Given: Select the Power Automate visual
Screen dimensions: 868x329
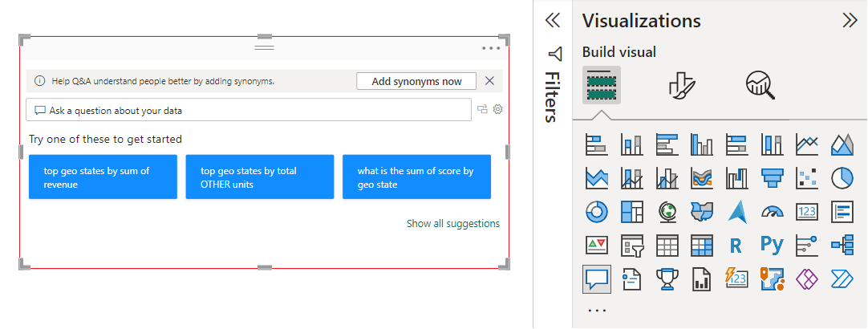Looking at the screenshot, I should tap(842, 279).
